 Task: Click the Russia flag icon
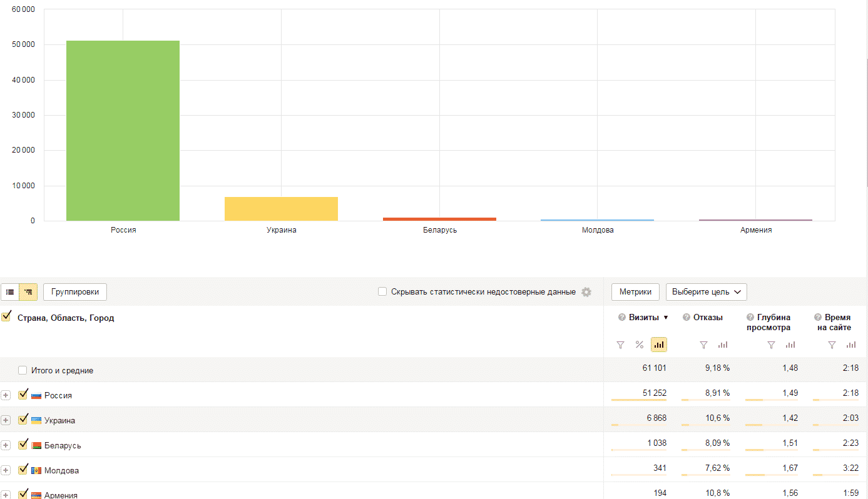[x=36, y=396]
